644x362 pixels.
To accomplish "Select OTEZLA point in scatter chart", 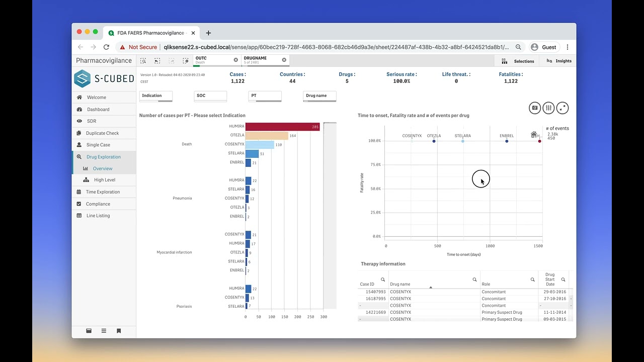I will point(434,141).
